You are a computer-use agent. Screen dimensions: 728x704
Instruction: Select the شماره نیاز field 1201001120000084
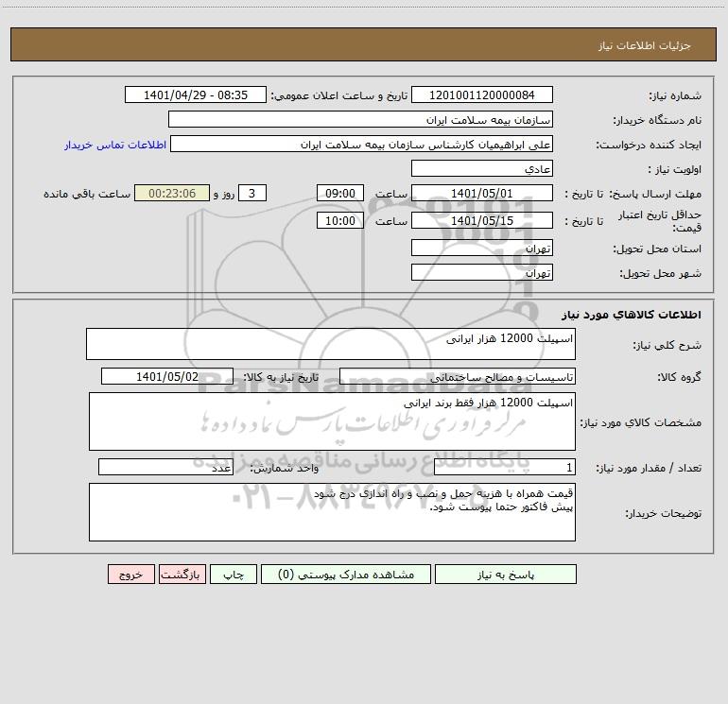482,94
